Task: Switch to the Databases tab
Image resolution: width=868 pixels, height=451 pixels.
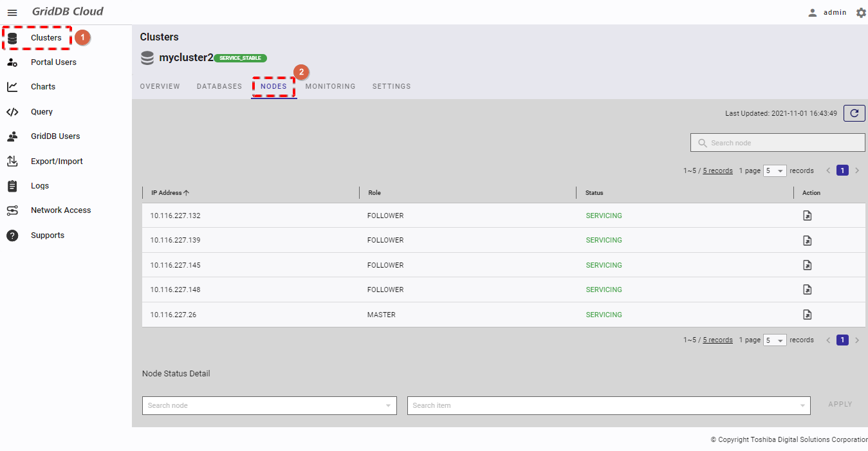Action: 219,86
